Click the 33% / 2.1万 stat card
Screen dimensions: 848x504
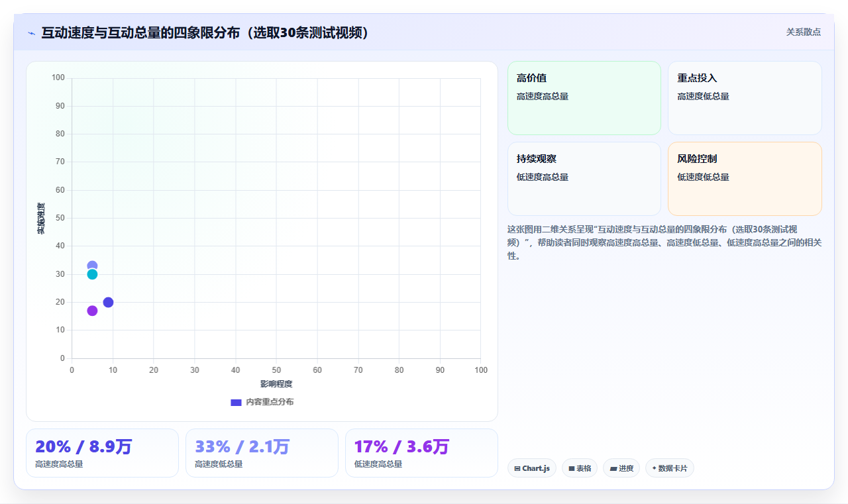(x=262, y=453)
